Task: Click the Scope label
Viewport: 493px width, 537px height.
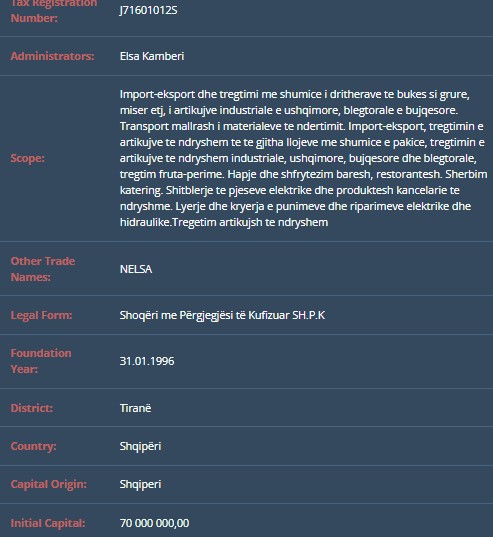Action: [x=27, y=158]
